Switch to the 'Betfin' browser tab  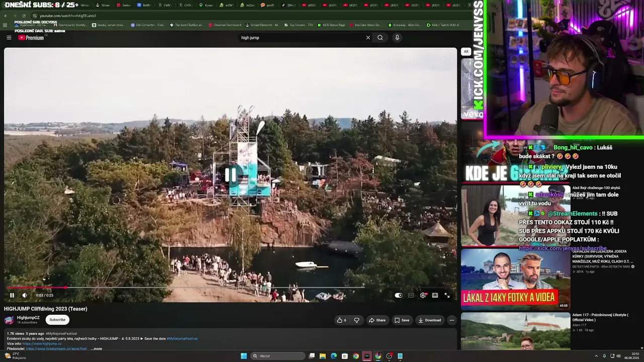pyautogui.click(x=144, y=5)
